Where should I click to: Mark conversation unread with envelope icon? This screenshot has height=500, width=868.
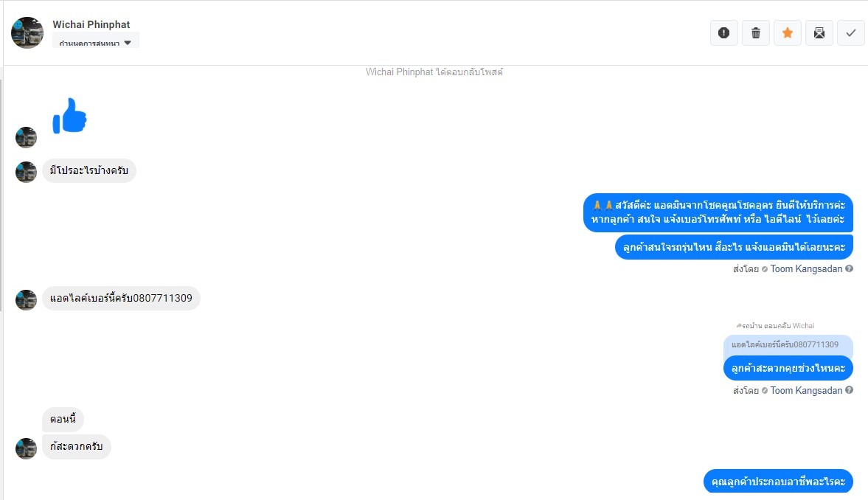point(819,32)
